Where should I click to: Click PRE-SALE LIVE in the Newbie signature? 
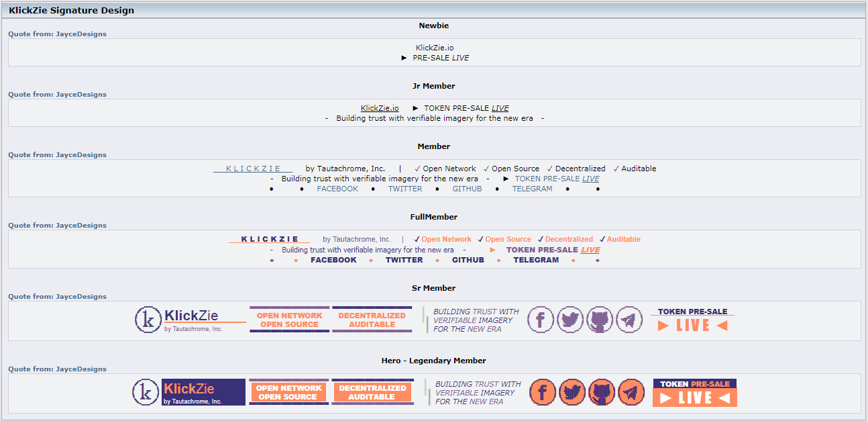point(441,58)
